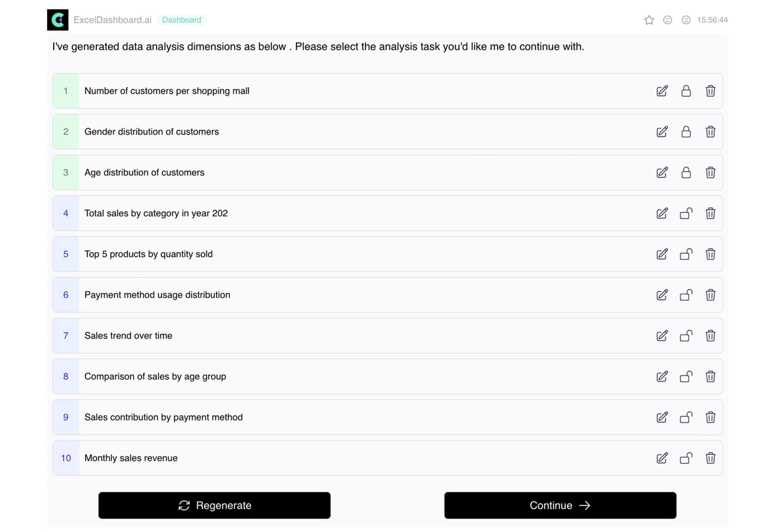The image size is (776, 532).
Task: Edit the "Sales contribution by payment method" task
Action: [x=662, y=417]
